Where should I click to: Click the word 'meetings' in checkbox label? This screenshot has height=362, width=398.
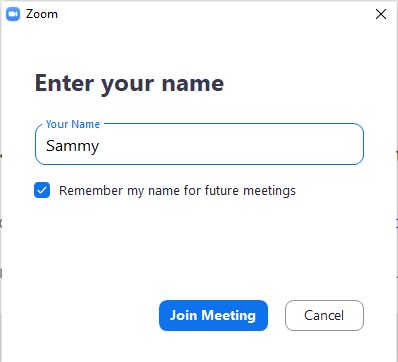(269, 191)
